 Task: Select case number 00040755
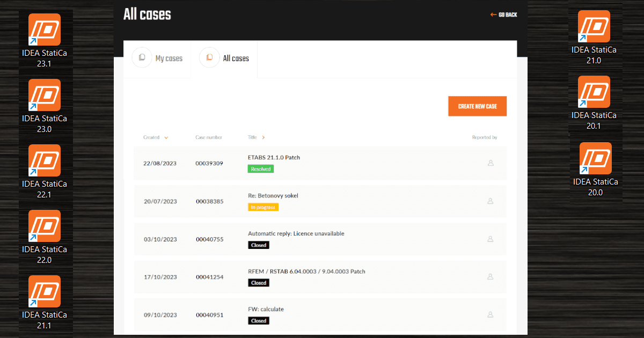point(209,239)
